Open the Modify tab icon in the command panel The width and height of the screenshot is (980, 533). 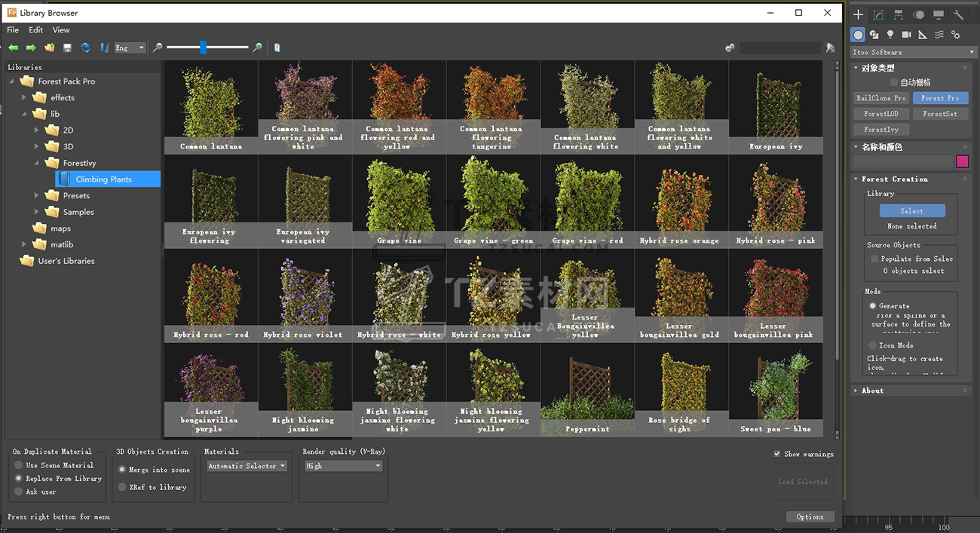[878, 14]
